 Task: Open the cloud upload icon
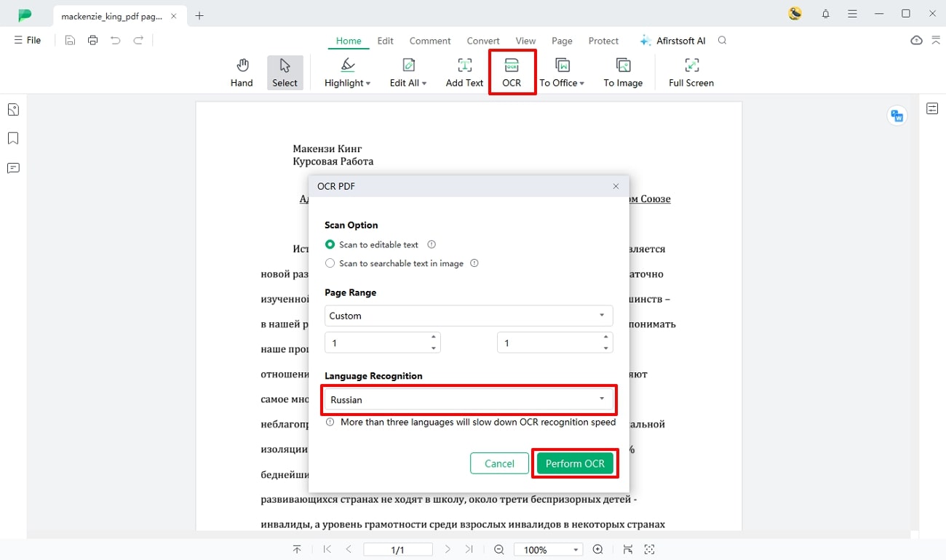pyautogui.click(x=917, y=41)
